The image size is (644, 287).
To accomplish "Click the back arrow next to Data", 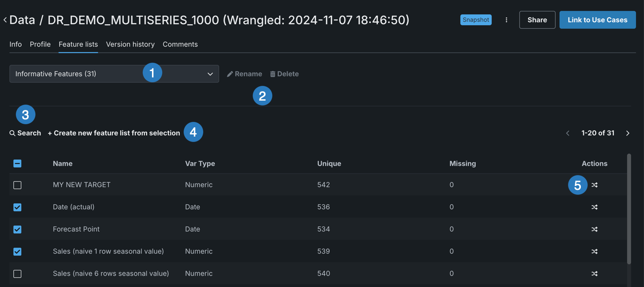I will coord(5,20).
